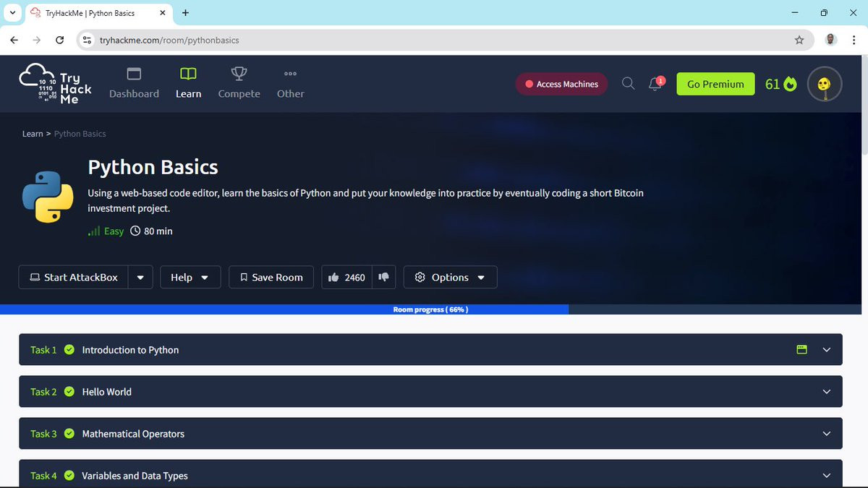The image size is (868, 488).
Task: Expand Task 3 Mathematical Operators
Action: [x=430, y=434]
